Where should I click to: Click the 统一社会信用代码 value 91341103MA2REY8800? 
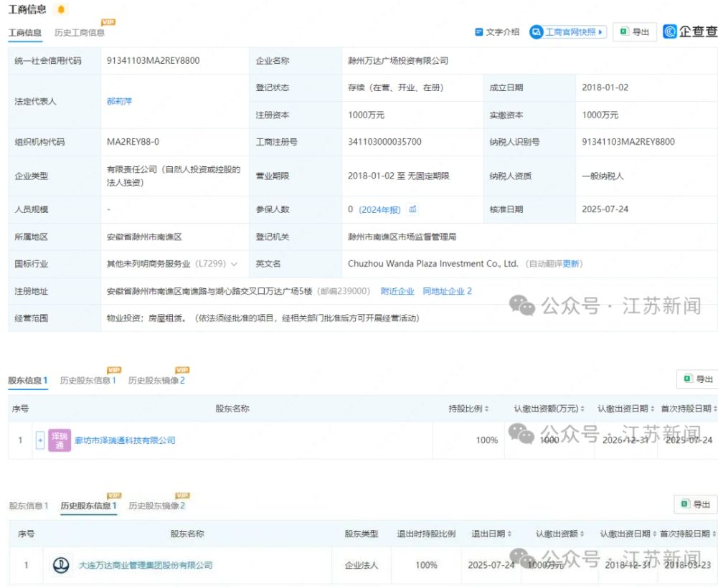coord(153,60)
